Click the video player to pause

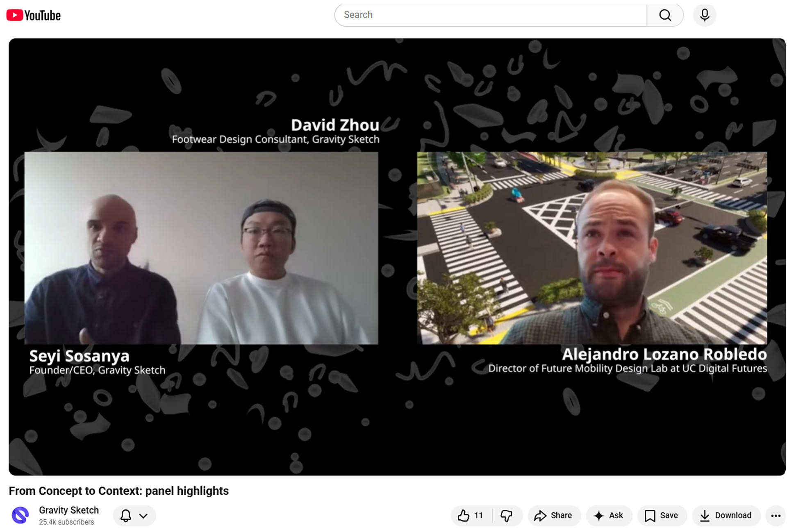click(x=397, y=257)
